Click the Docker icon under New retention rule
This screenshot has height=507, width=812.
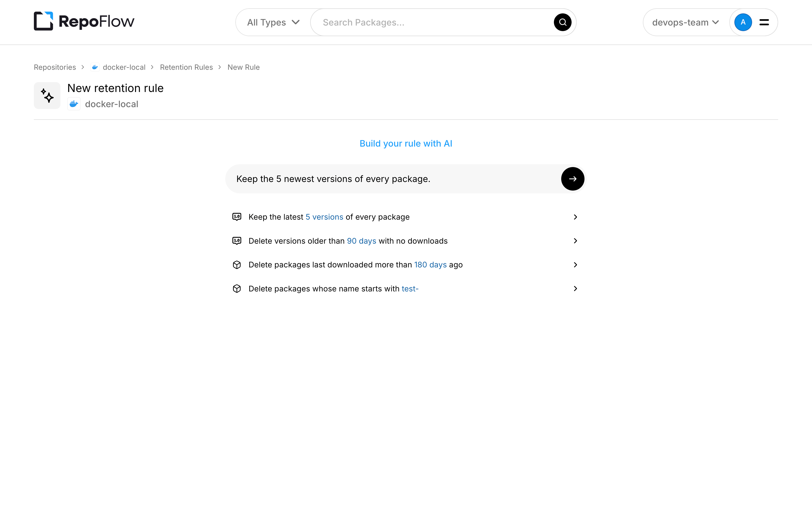click(x=74, y=104)
